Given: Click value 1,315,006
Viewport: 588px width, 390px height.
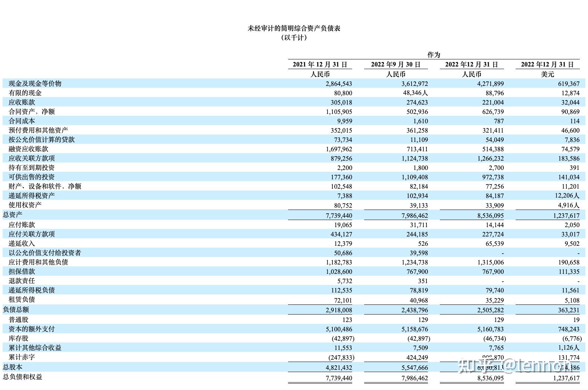Looking at the screenshot, I should pyautogui.click(x=490, y=262).
